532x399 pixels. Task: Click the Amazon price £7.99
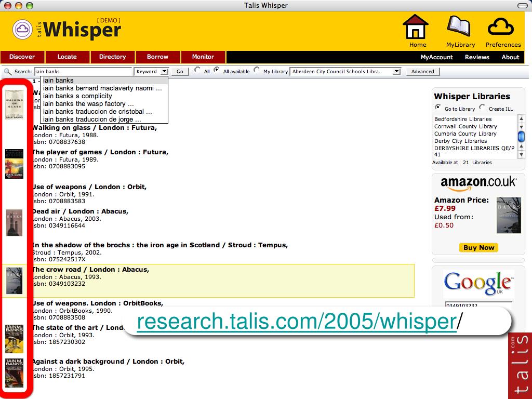pos(445,208)
